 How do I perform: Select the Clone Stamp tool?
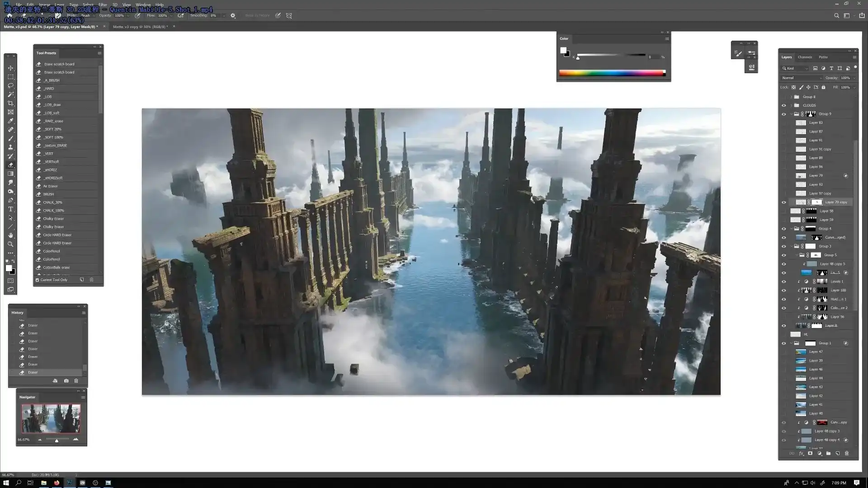click(x=10, y=147)
